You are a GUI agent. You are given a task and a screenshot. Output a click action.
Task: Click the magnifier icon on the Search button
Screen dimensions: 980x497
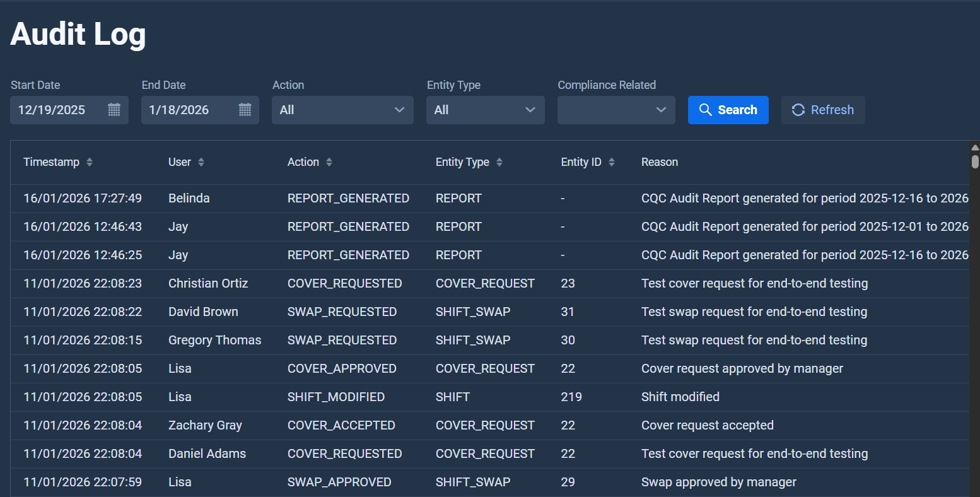[x=706, y=110]
